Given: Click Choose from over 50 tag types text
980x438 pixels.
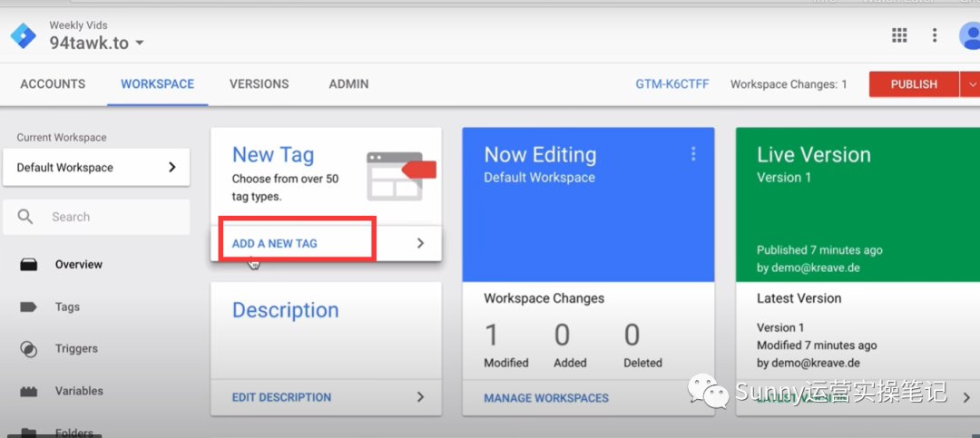Looking at the screenshot, I should 286,188.
